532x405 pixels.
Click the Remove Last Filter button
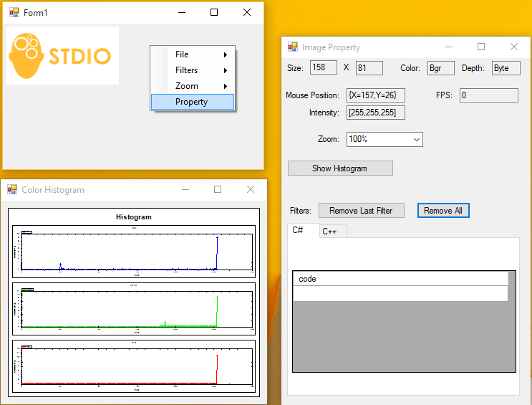click(x=362, y=211)
